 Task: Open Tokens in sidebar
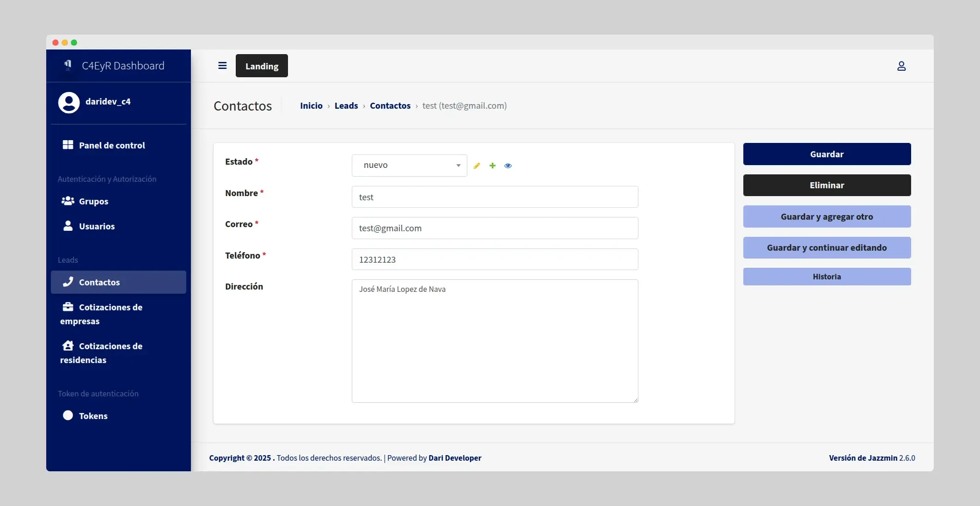click(x=93, y=416)
